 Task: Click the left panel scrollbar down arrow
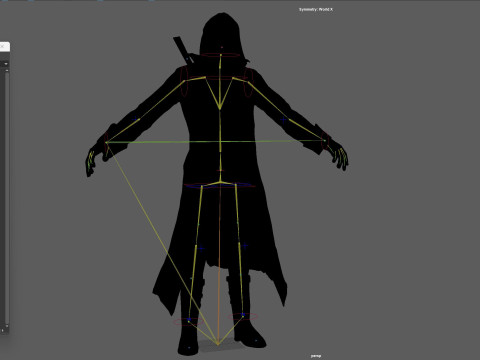click(6, 325)
